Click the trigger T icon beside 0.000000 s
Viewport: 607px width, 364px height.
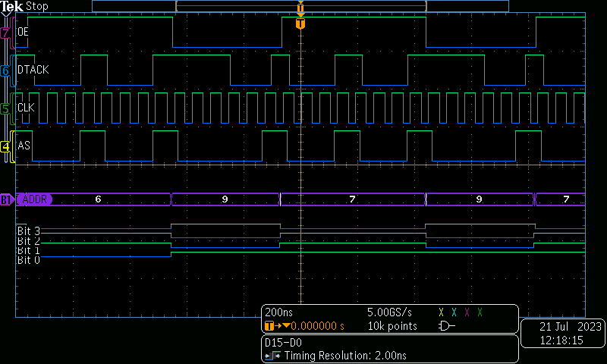click(x=269, y=326)
